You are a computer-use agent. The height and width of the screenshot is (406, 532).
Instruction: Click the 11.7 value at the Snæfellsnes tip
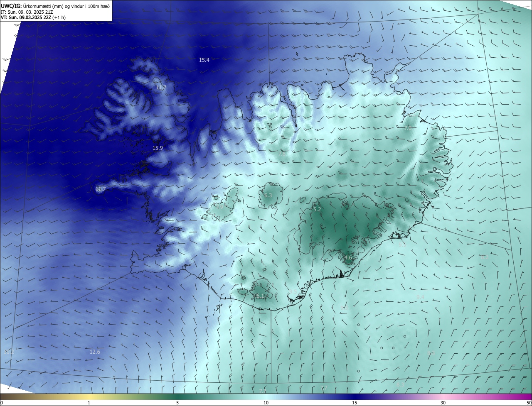(x=101, y=189)
